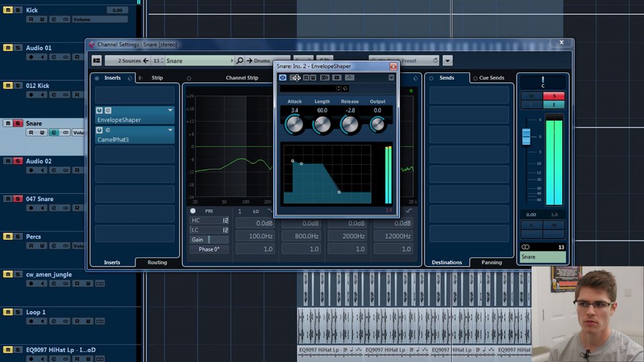
Task: Click read automation on the Snare track
Action: click(x=31, y=133)
